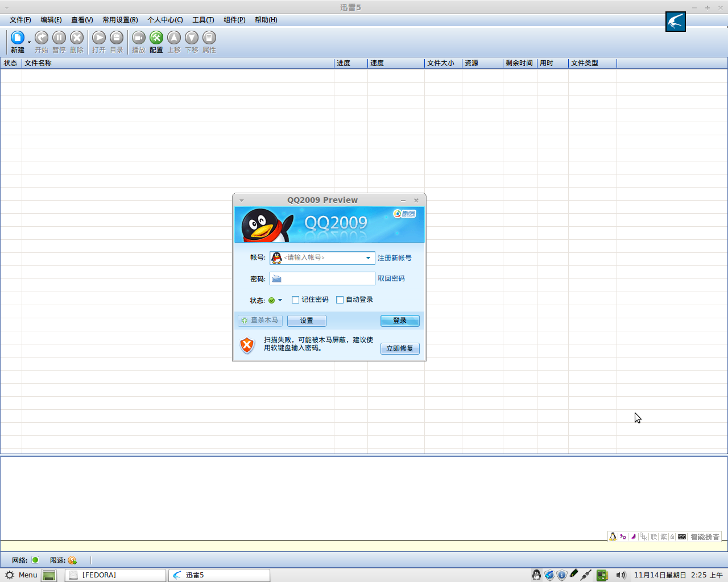Click the Tencent logo in QQ banner

[404, 214]
